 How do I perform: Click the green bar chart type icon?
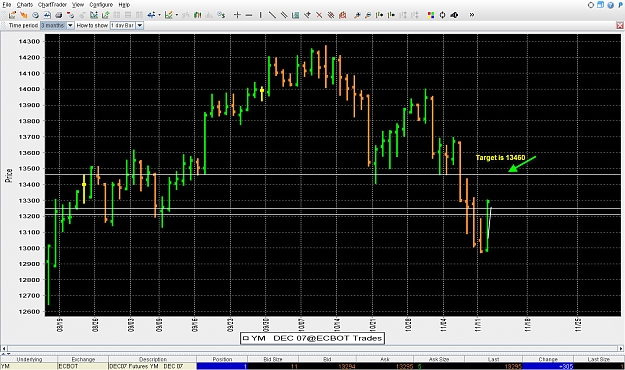point(197,15)
